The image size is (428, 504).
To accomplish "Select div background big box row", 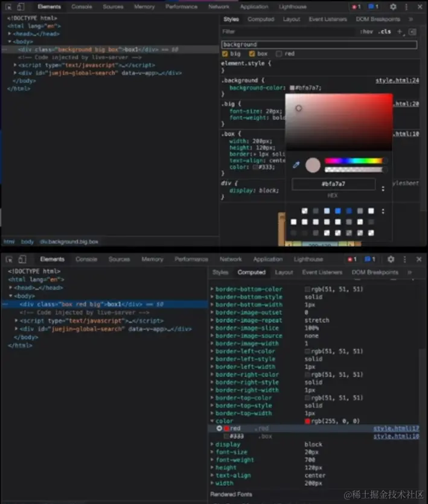I will (x=109, y=49).
